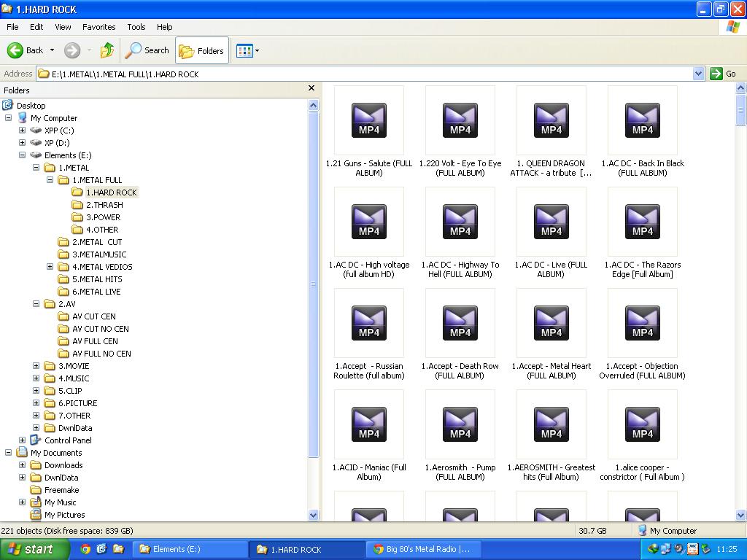The width and height of the screenshot is (747, 560).
Task: Go up one folder level icon
Action: [107, 50]
